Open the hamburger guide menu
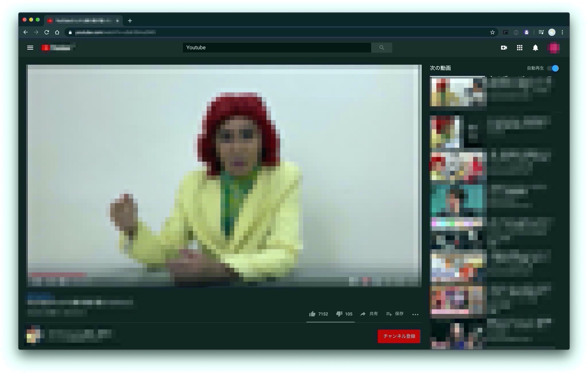 coord(30,47)
